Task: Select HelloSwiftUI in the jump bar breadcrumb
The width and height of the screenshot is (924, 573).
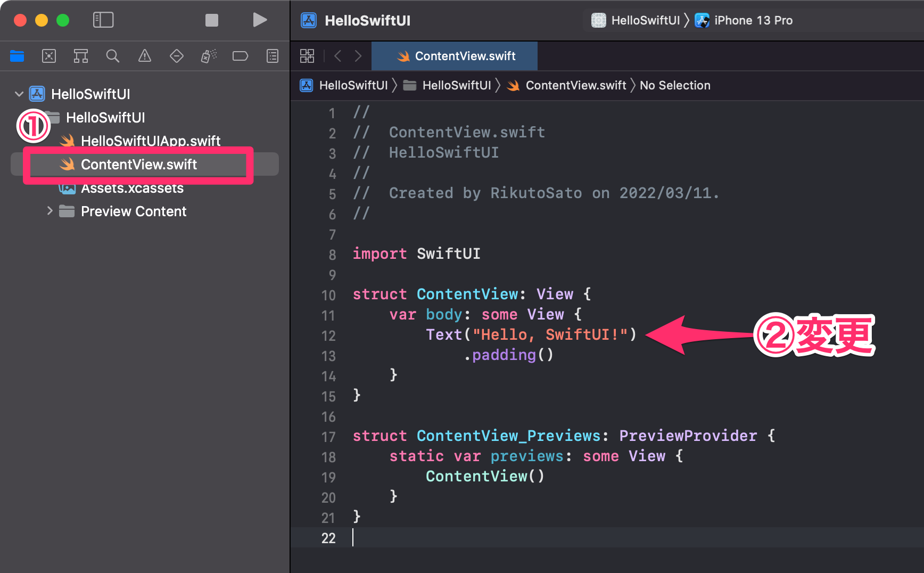Action: 353,85
